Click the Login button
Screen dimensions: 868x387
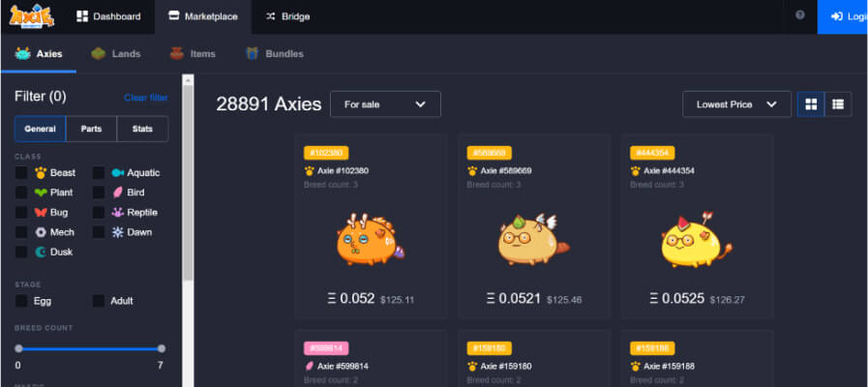coord(843,16)
